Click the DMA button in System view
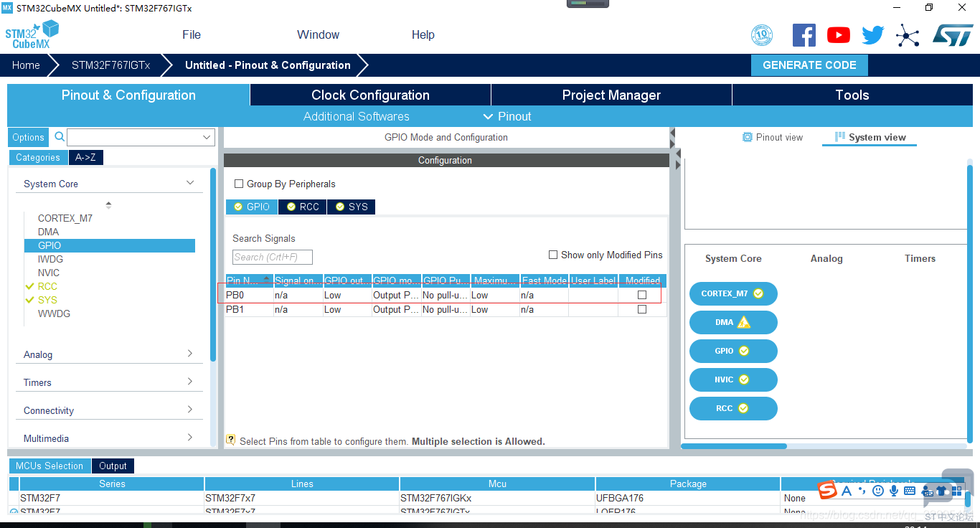The height and width of the screenshot is (528, 980). coord(733,322)
